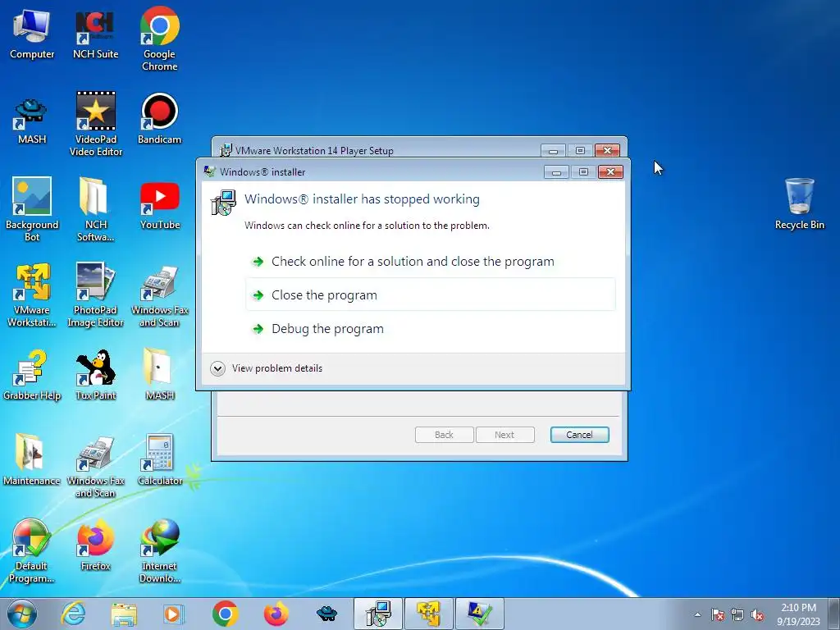Minimize the Windows installer error dialog
840x630 pixels.
pos(557,172)
